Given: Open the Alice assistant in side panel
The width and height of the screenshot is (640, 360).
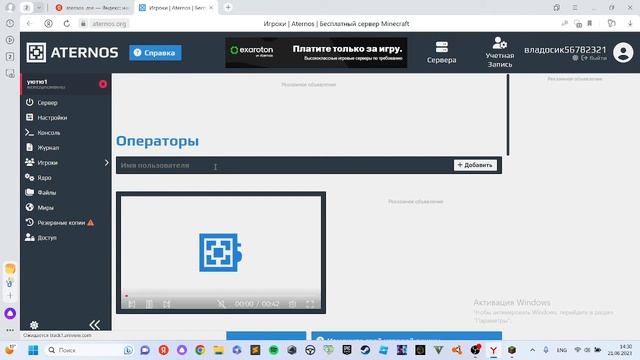Looking at the screenshot, I should coord(10,313).
